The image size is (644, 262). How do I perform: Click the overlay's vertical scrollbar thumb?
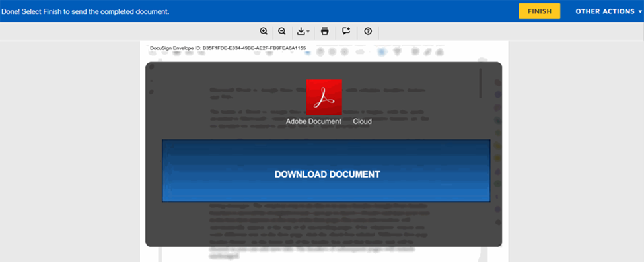[480, 82]
